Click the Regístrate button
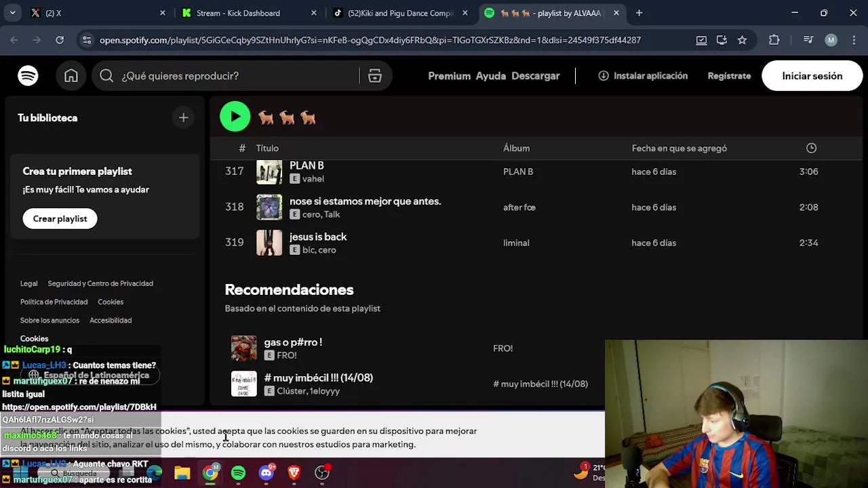Image resolution: width=868 pixels, height=488 pixels. pyautogui.click(x=729, y=76)
